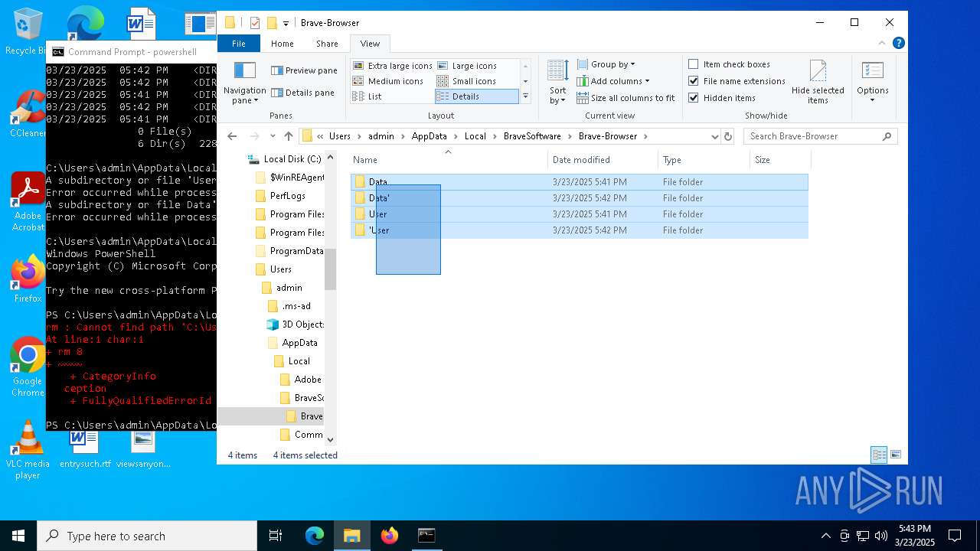Open Task View on taskbar
This screenshot has width=980, height=551.
pos(276,536)
